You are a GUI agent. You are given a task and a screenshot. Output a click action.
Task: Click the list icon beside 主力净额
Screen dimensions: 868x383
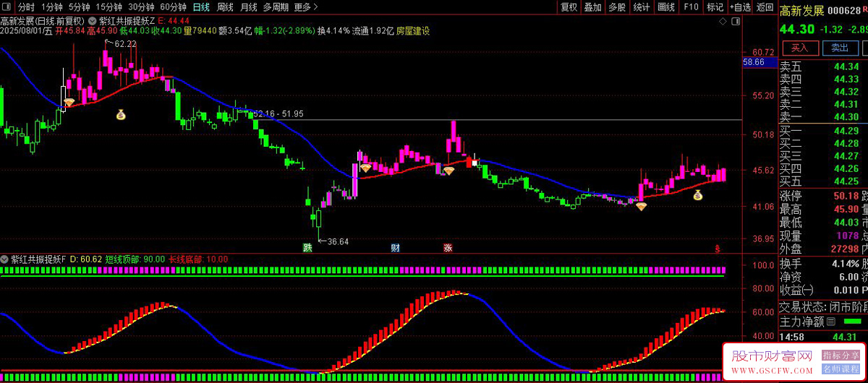point(831,322)
